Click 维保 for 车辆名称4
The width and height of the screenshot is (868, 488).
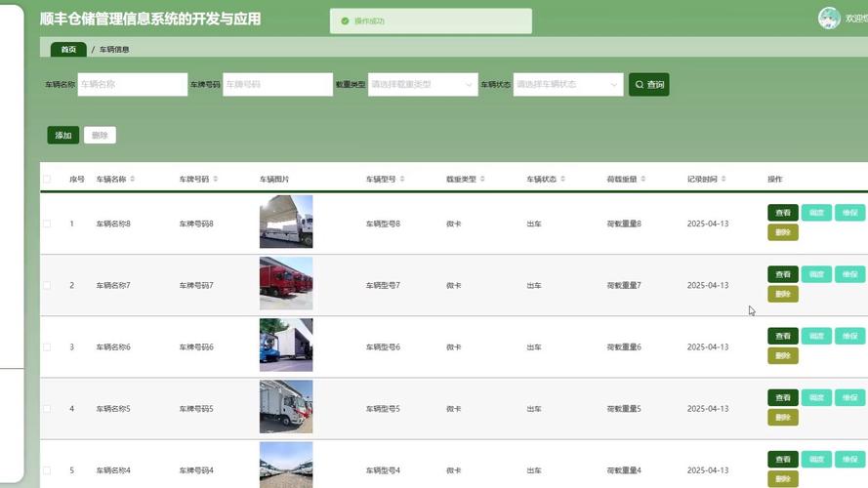coord(849,460)
